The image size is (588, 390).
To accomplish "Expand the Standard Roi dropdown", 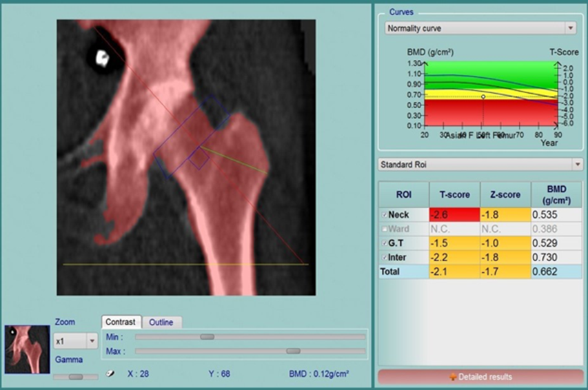I will coord(577,165).
